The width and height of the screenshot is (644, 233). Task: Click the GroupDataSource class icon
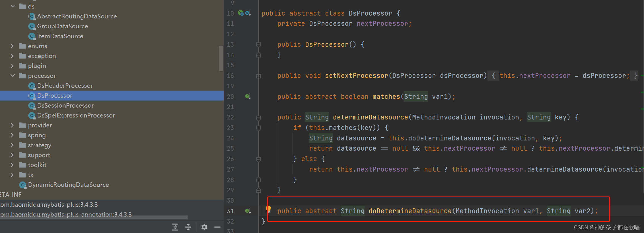tap(32, 26)
